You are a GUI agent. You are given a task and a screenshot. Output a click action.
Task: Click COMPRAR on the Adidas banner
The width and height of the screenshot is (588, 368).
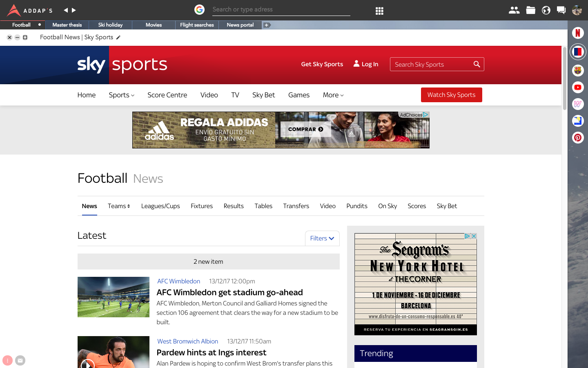(305, 129)
